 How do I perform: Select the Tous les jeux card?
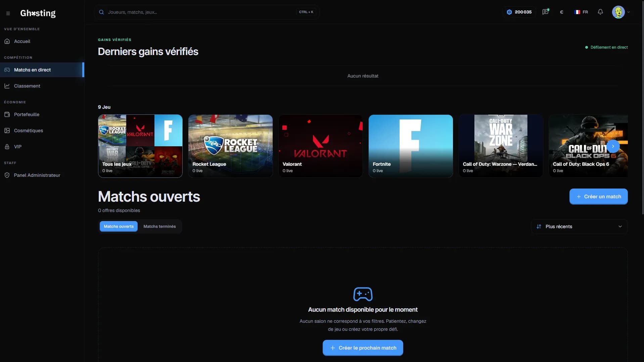coord(140,146)
